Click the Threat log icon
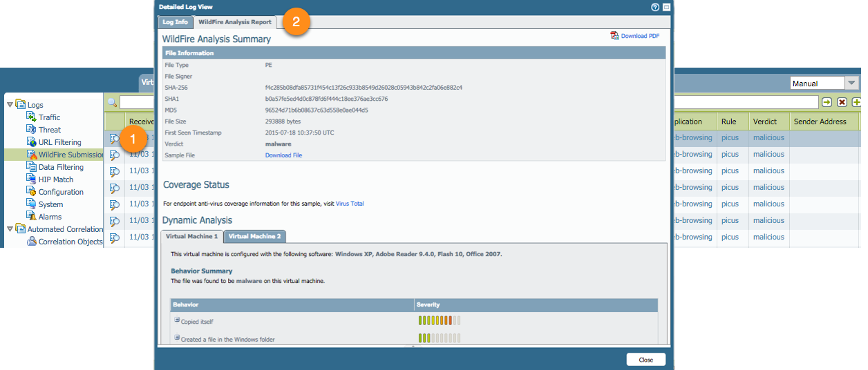868x370 pixels. click(31, 130)
